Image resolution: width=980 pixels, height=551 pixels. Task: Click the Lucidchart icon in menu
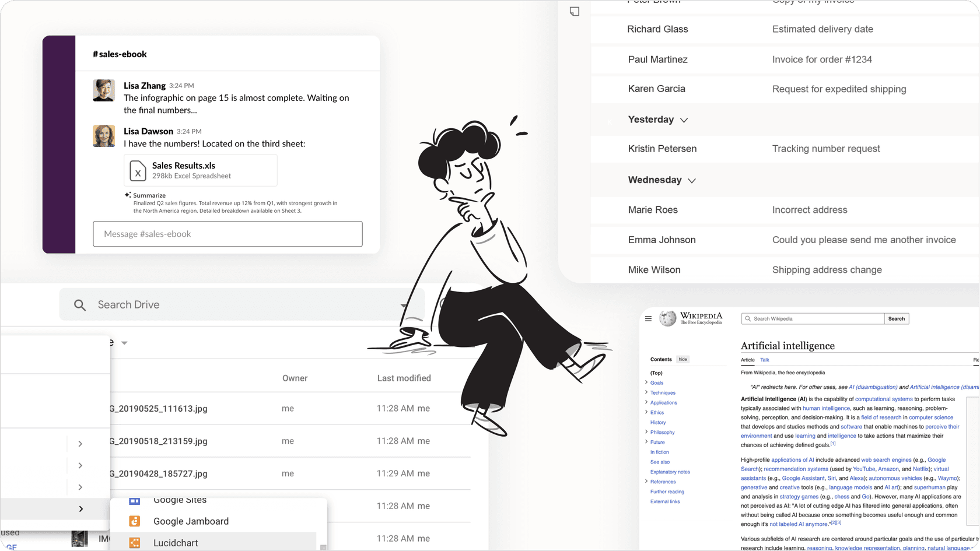point(135,543)
